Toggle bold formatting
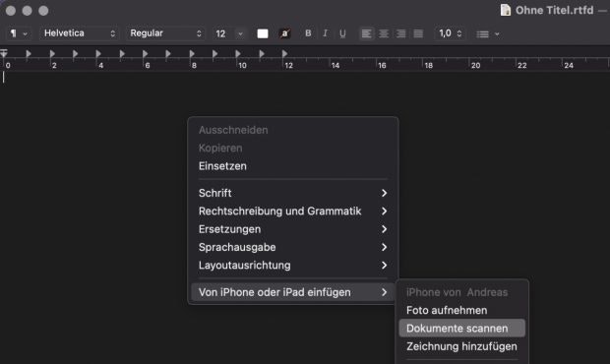 308,33
